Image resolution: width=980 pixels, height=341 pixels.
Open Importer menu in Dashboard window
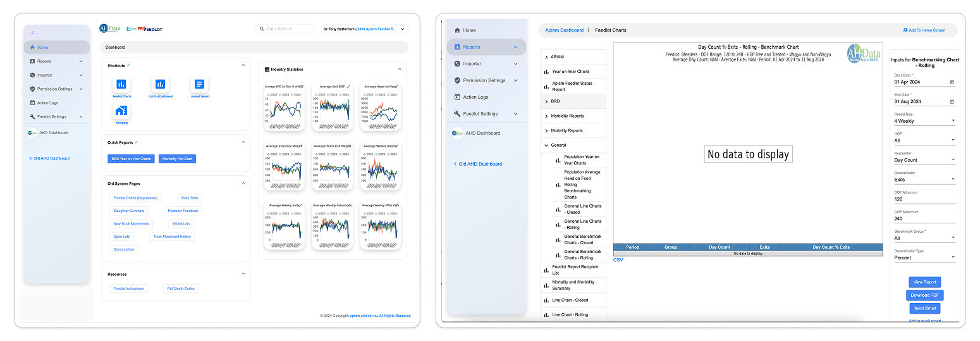(57, 75)
